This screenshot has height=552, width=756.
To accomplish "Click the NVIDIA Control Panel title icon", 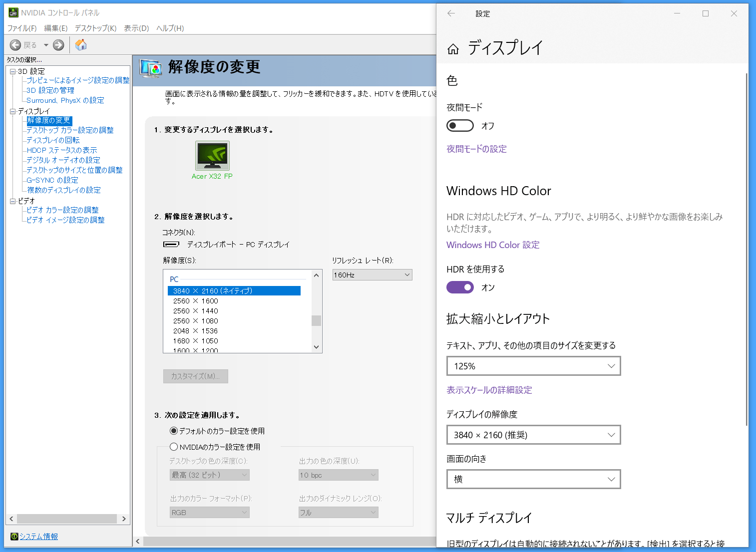I will [x=13, y=12].
